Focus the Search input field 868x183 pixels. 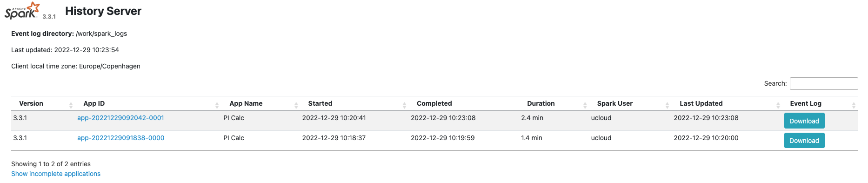824,83
